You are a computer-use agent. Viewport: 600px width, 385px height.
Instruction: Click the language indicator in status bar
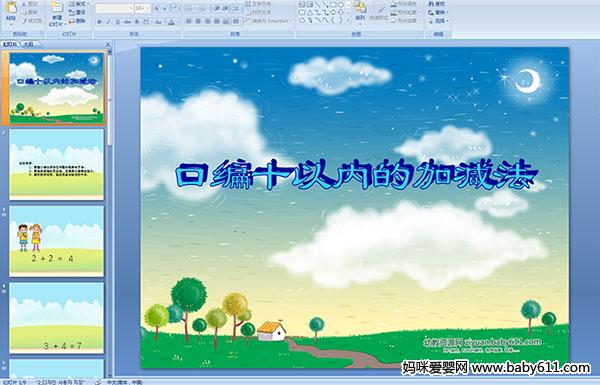(124, 382)
